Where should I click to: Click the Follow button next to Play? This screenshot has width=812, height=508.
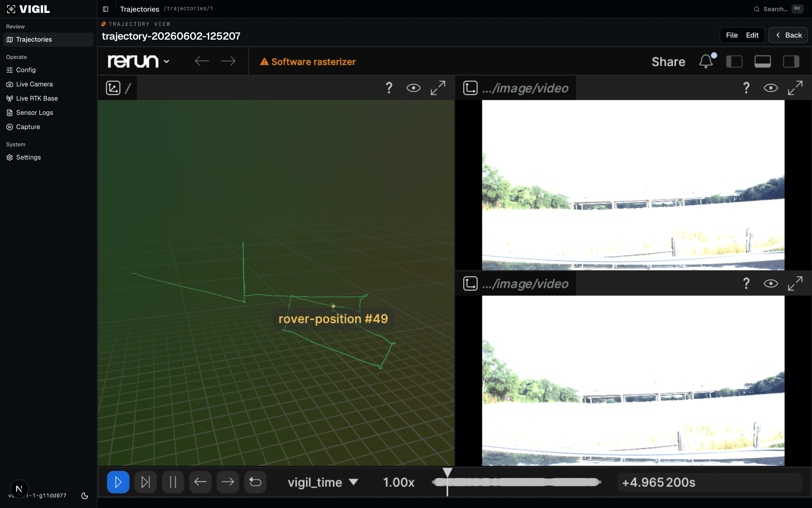(146, 482)
